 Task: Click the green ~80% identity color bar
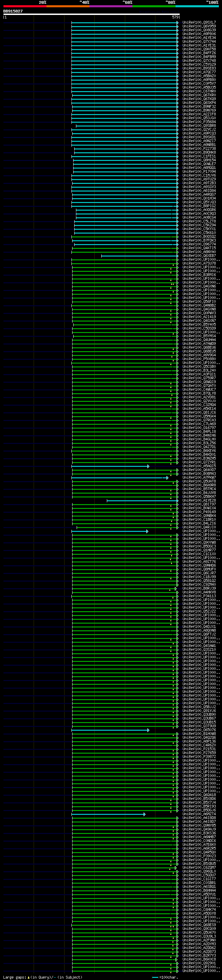pyautogui.click(x=154, y=6)
